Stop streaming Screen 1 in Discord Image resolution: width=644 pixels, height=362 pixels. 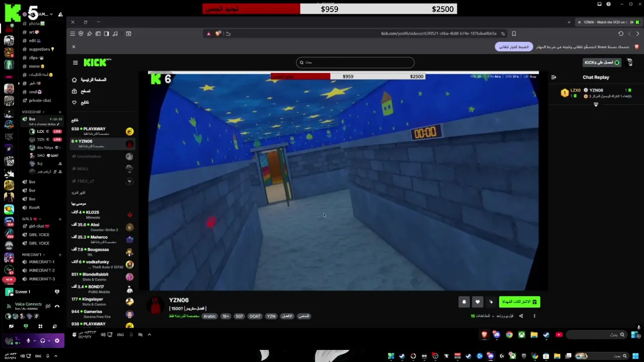point(57,292)
